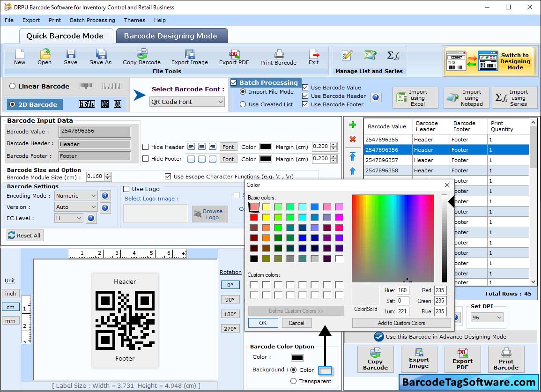Open the Batch Processing menu
Image resolution: width=541 pixels, height=392 pixels.
pyautogui.click(x=92, y=20)
